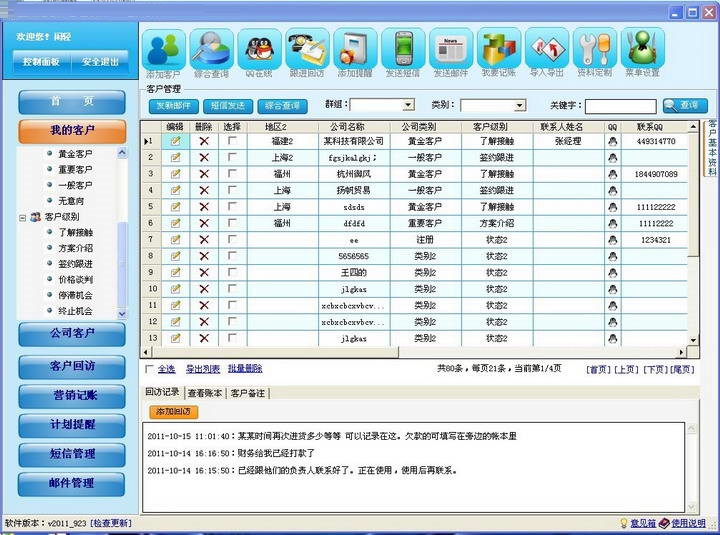
Task: Edit row 1 福建2 record
Action: coord(175,141)
